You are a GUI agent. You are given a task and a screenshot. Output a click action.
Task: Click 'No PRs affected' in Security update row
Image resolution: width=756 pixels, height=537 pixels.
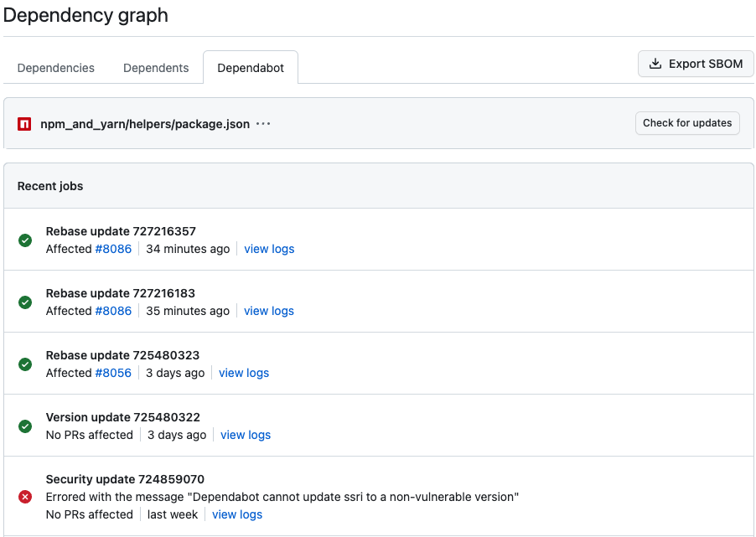click(x=89, y=514)
